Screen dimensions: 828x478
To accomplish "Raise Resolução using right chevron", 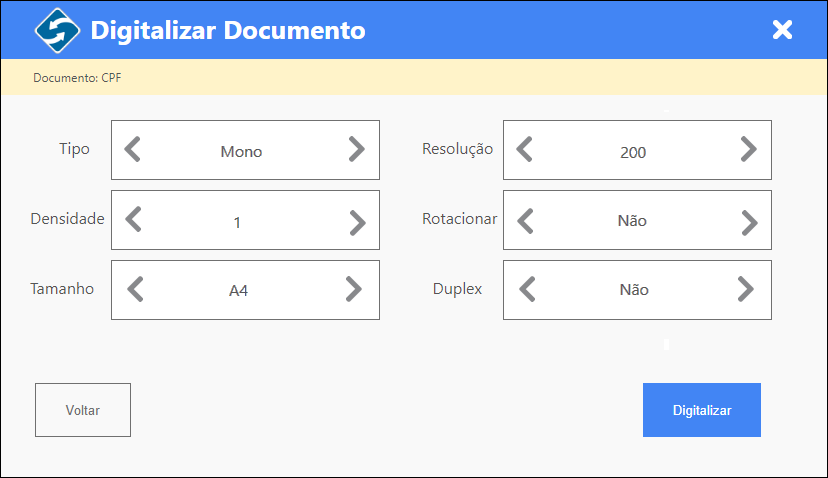I will click(x=749, y=149).
